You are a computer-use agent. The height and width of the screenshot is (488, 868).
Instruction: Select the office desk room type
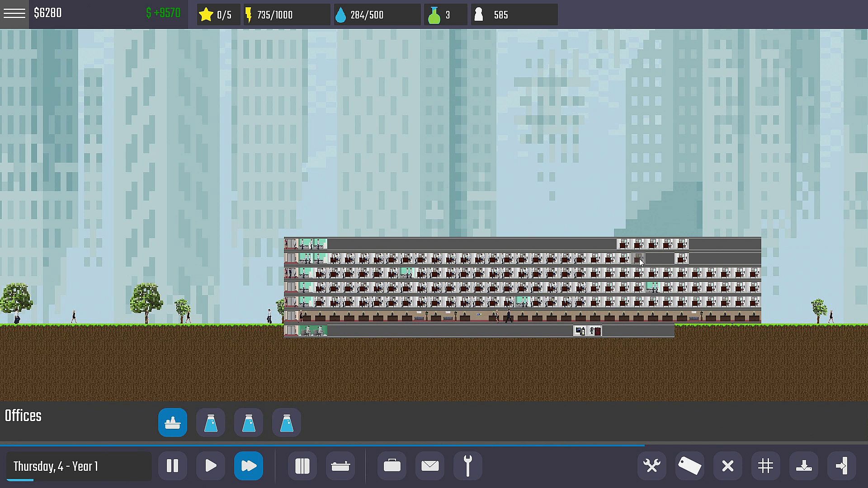point(173,422)
